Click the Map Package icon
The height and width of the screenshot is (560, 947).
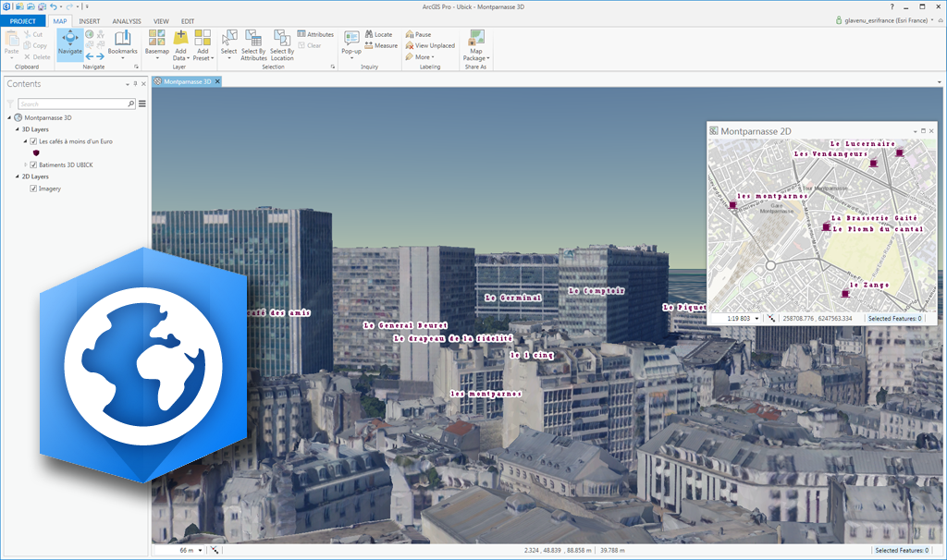[x=476, y=37]
